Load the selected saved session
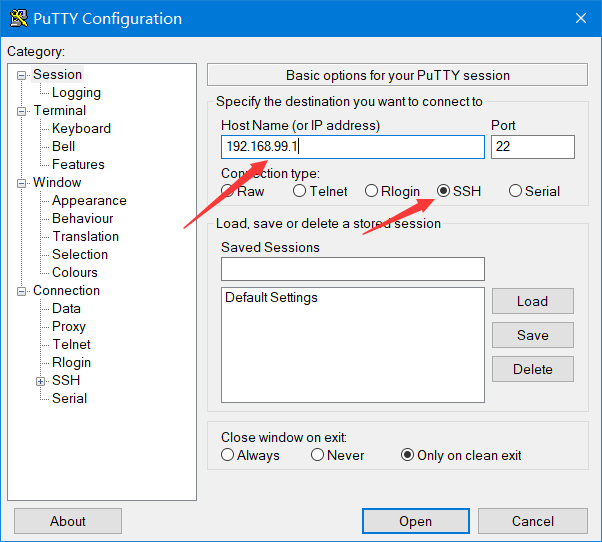 point(533,301)
